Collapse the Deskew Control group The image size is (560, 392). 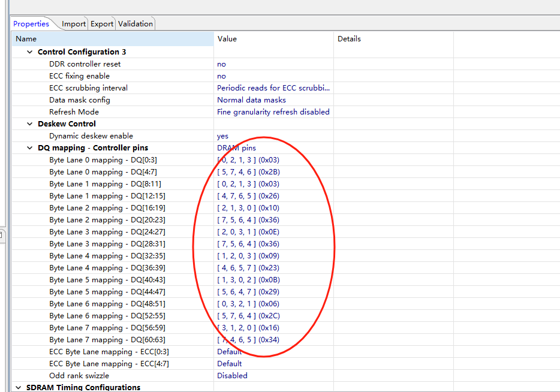(29, 124)
